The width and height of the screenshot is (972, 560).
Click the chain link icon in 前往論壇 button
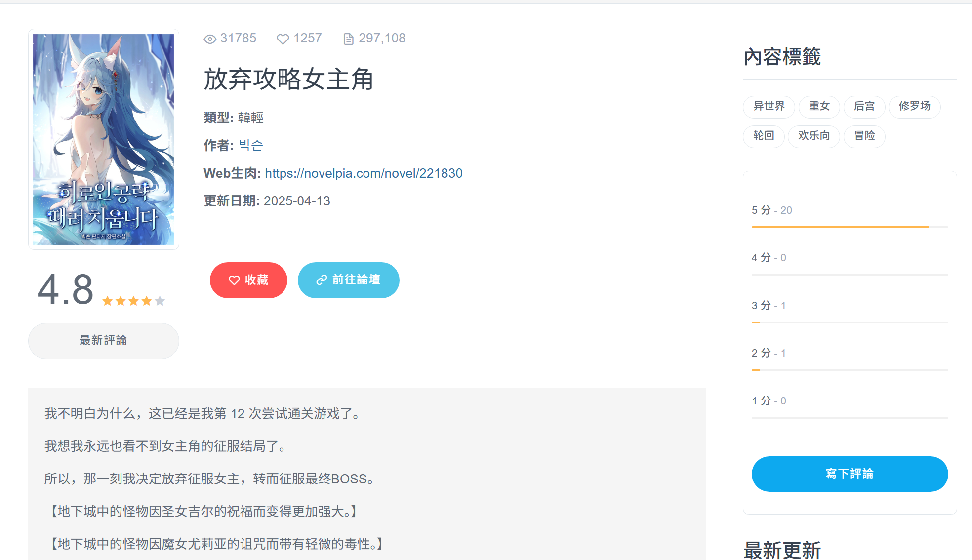(322, 280)
